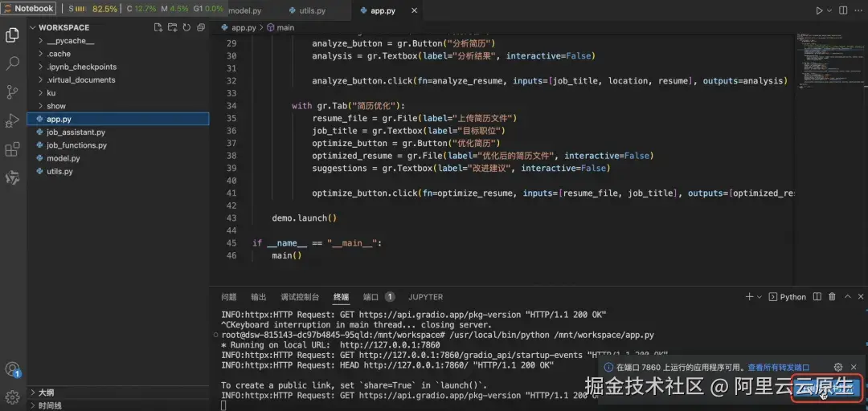Screen dimensions: 868x411
Task: Split the terminal pane
Action: 817,296
